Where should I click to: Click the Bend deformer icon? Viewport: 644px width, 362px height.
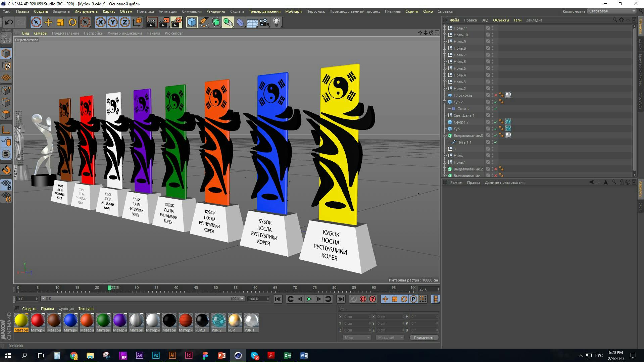[x=240, y=22]
